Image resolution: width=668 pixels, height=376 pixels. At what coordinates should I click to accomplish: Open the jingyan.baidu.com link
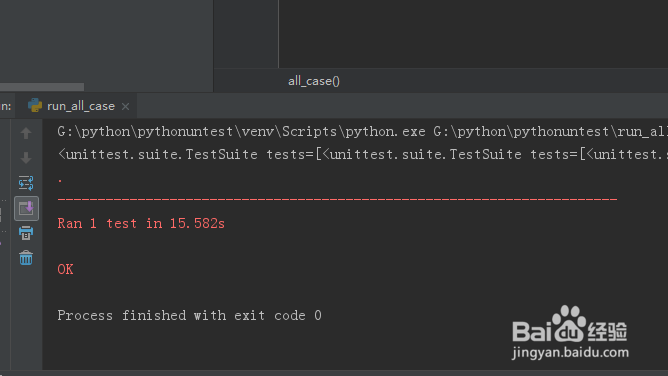pos(570,353)
